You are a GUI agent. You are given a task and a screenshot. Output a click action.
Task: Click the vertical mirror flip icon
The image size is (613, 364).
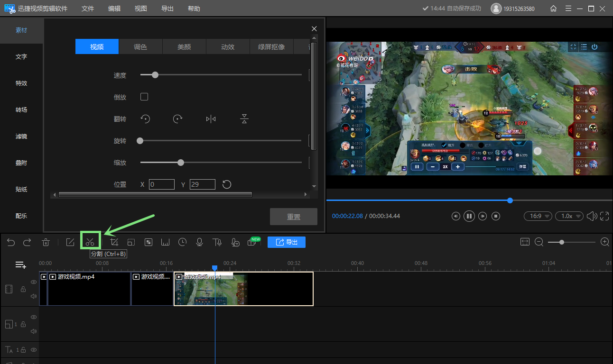pos(244,119)
